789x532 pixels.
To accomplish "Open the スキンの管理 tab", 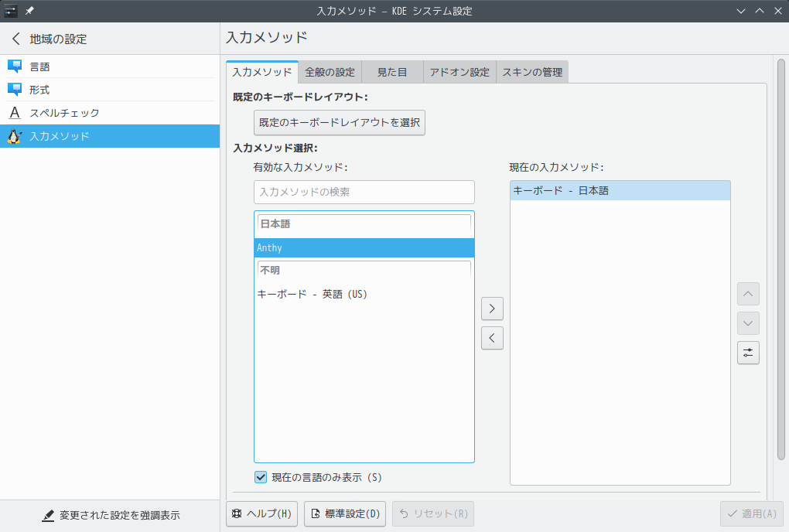I will (532, 72).
